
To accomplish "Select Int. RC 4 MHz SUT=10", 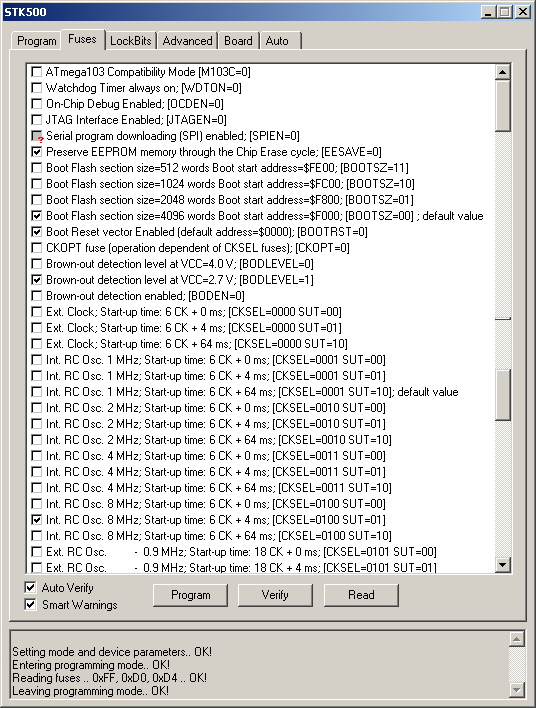I will pos(36,488).
